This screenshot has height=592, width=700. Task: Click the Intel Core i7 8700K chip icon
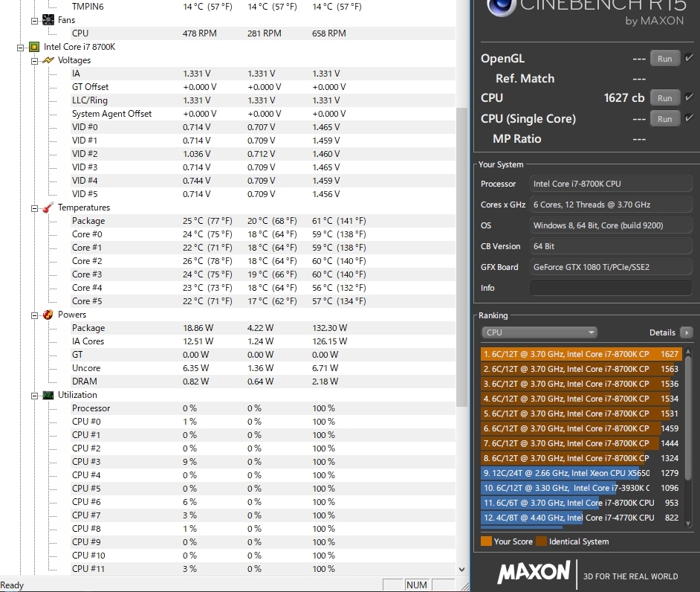34,47
